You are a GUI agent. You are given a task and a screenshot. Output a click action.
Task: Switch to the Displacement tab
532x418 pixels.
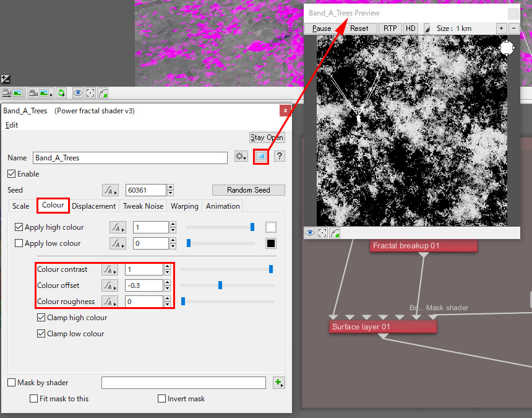(x=93, y=206)
